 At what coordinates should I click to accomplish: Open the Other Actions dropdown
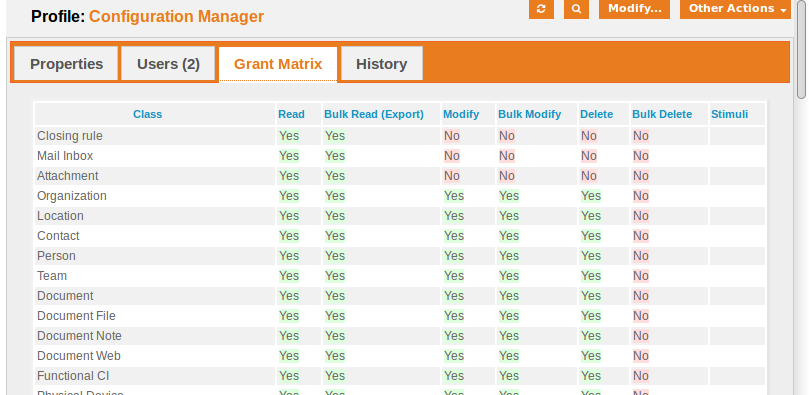pos(735,9)
